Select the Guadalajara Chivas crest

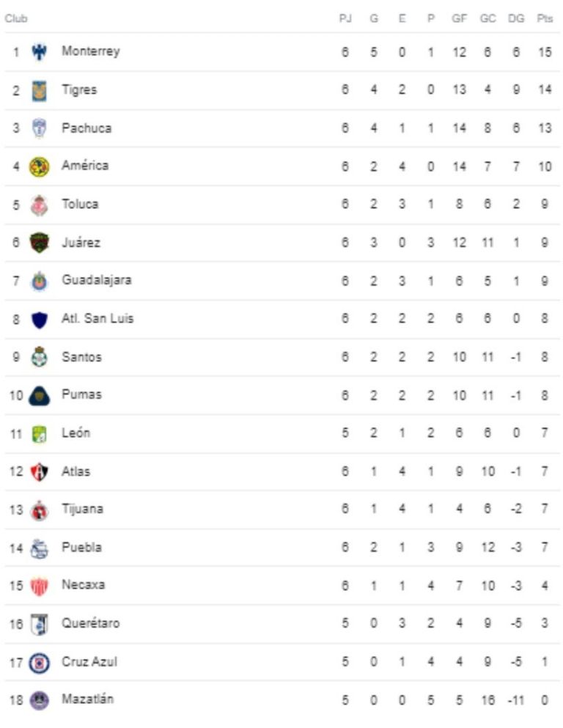[x=39, y=281]
